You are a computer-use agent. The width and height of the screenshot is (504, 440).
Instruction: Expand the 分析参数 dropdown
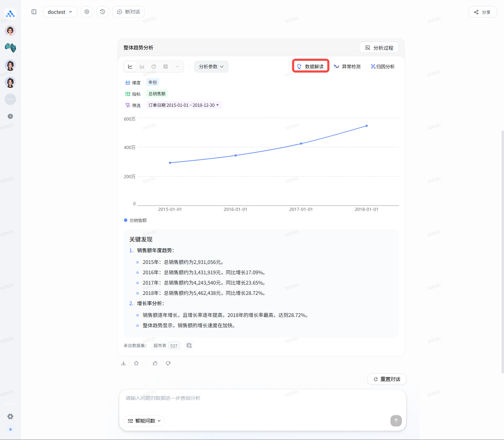[211, 67]
